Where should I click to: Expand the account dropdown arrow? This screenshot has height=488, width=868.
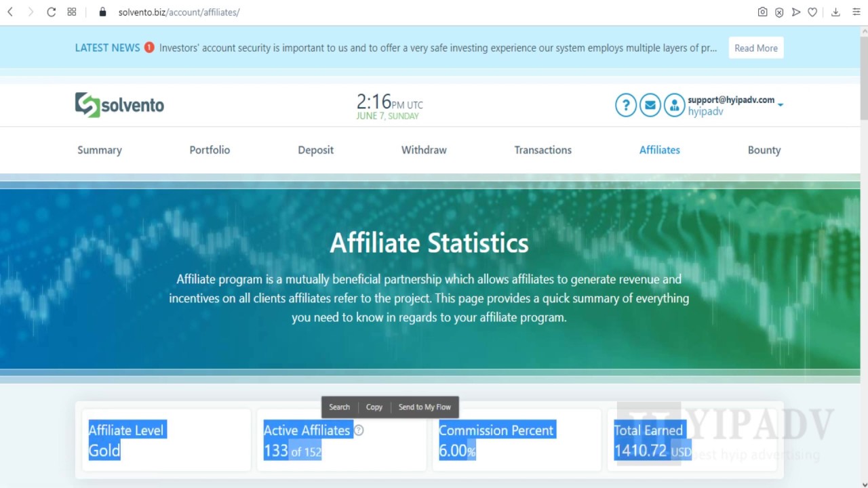pyautogui.click(x=781, y=105)
